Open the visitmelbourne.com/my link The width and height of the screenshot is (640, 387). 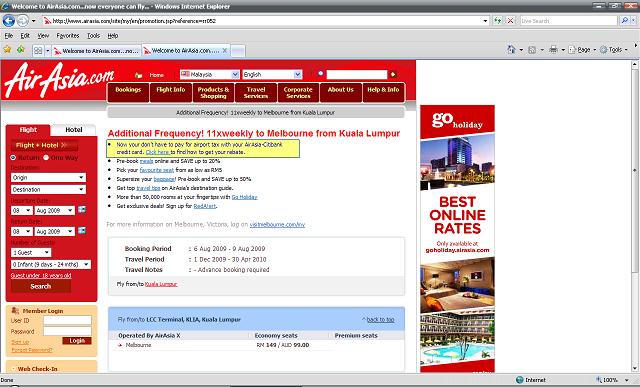(x=277, y=225)
